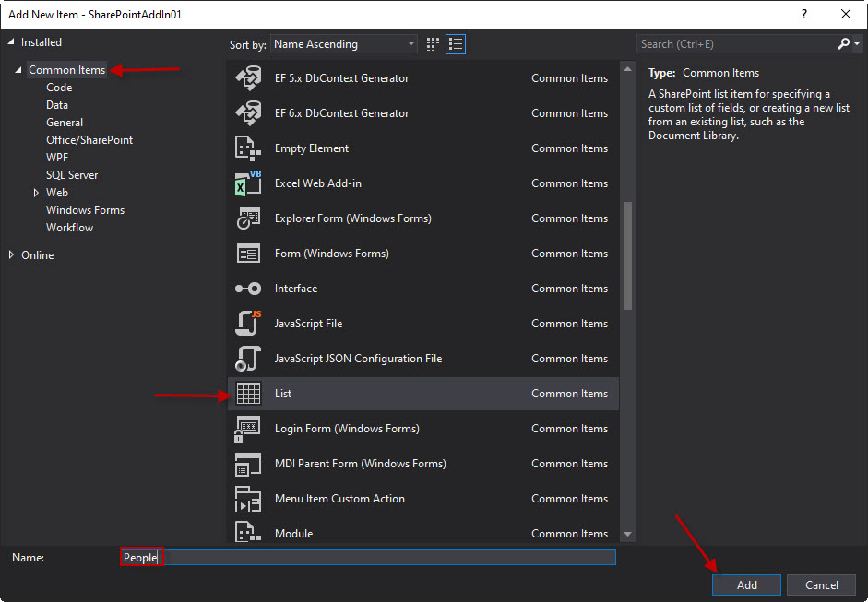Image resolution: width=868 pixels, height=602 pixels.
Task: Click the Module template icon
Action: click(x=248, y=532)
